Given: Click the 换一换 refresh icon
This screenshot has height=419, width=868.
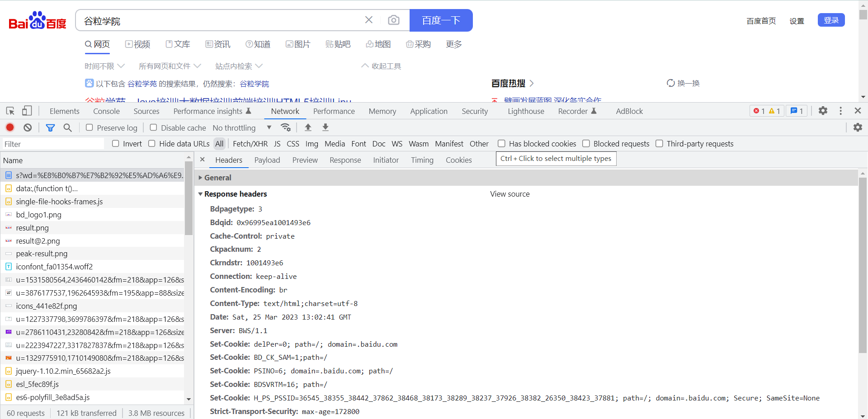Looking at the screenshot, I should pyautogui.click(x=671, y=83).
